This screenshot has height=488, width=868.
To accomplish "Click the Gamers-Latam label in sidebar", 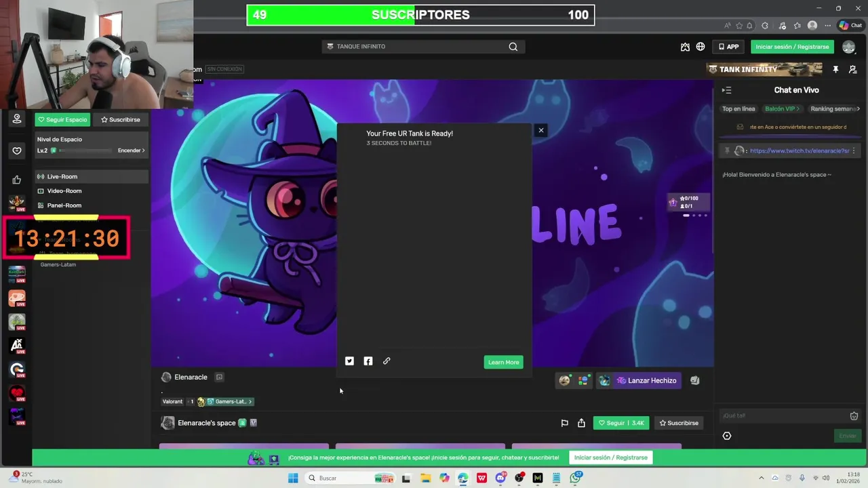I will [58, 264].
